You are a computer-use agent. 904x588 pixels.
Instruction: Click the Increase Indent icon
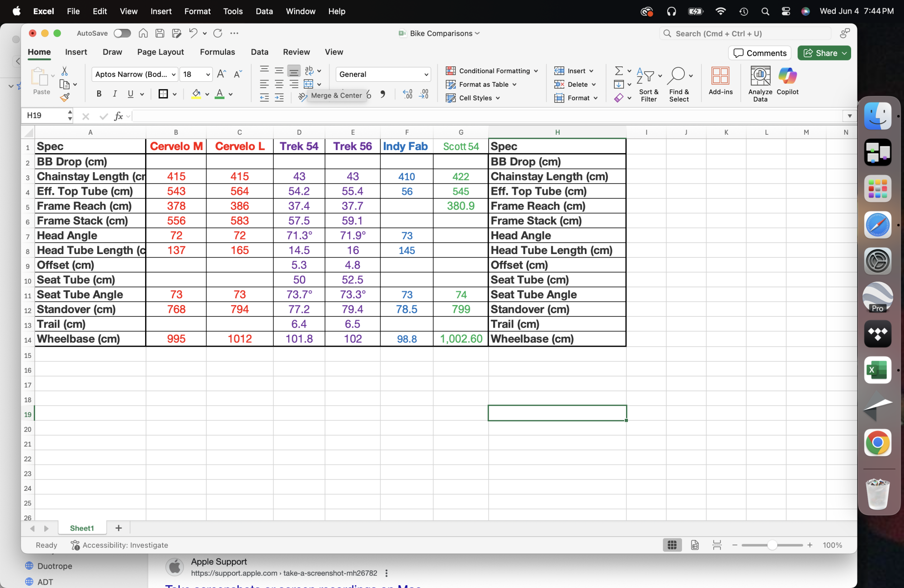(x=279, y=98)
